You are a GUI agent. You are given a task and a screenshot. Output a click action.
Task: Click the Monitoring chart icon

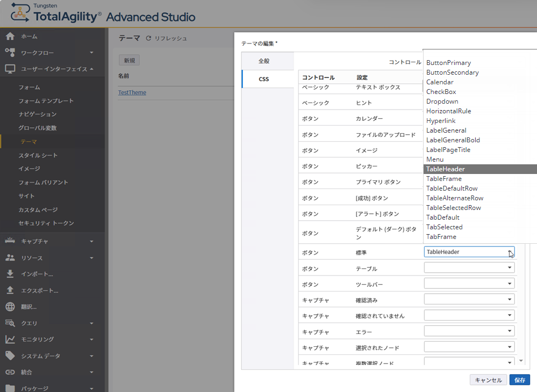(x=10, y=339)
